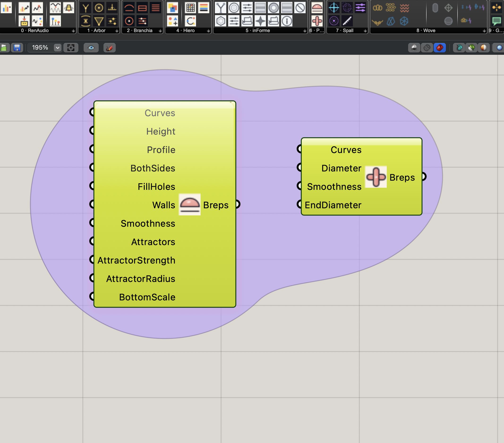This screenshot has width=504, height=443.
Task: Click the dome icon in toolbar group 6
Action: [317, 8]
